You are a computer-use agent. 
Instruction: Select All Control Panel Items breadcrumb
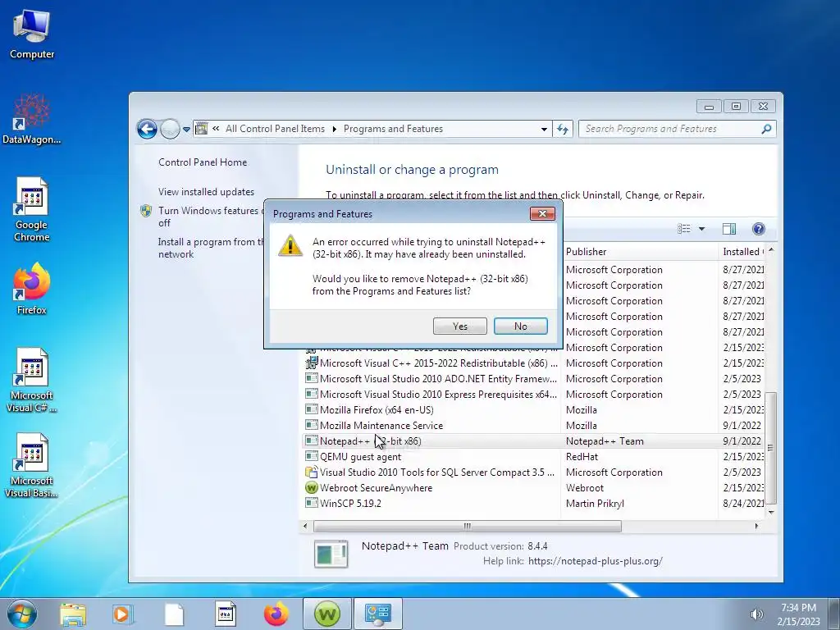tap(275, 129)
